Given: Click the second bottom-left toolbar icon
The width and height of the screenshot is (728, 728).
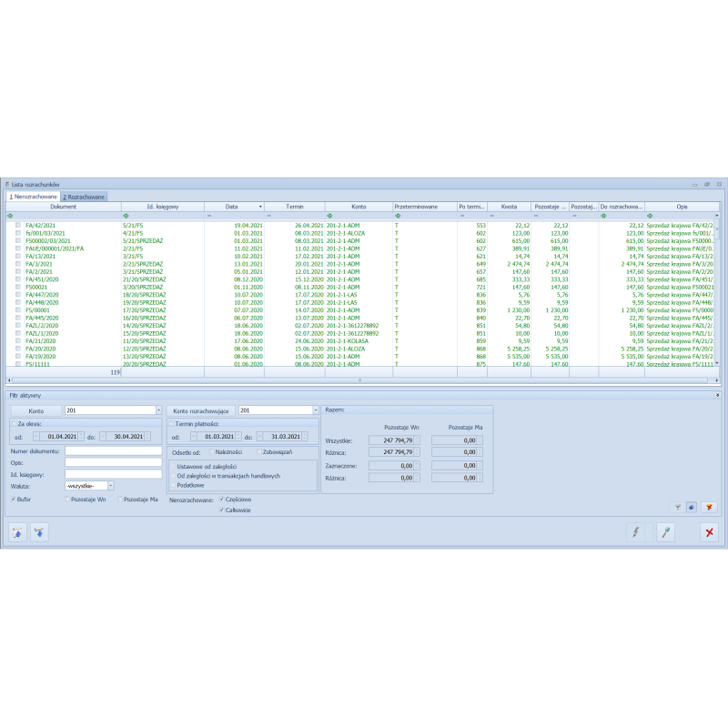Looking at the screenshot, I should (x=39, y=532).
